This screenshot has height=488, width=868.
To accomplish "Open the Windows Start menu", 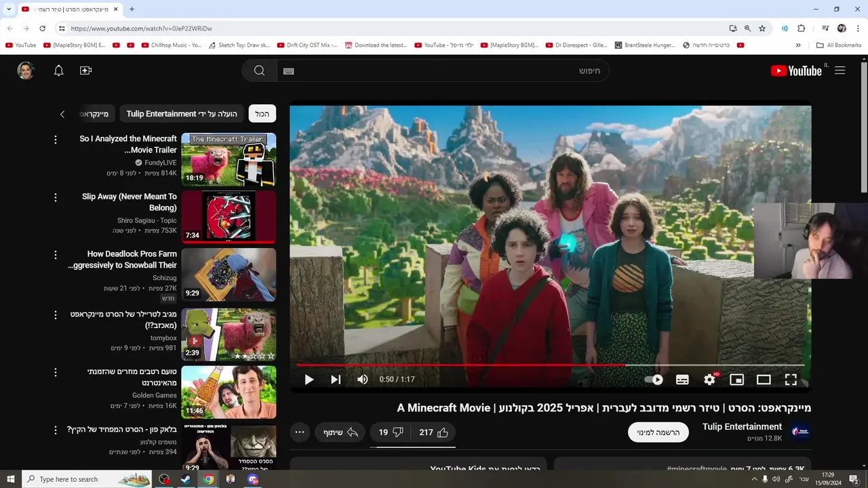I will coord(11,479).
